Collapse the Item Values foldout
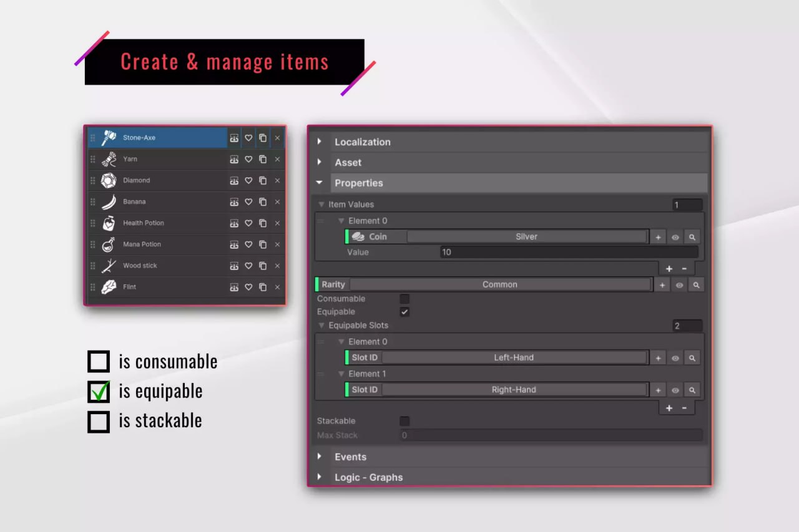This screenshot has width=799, height=532. tap(321, 205)
